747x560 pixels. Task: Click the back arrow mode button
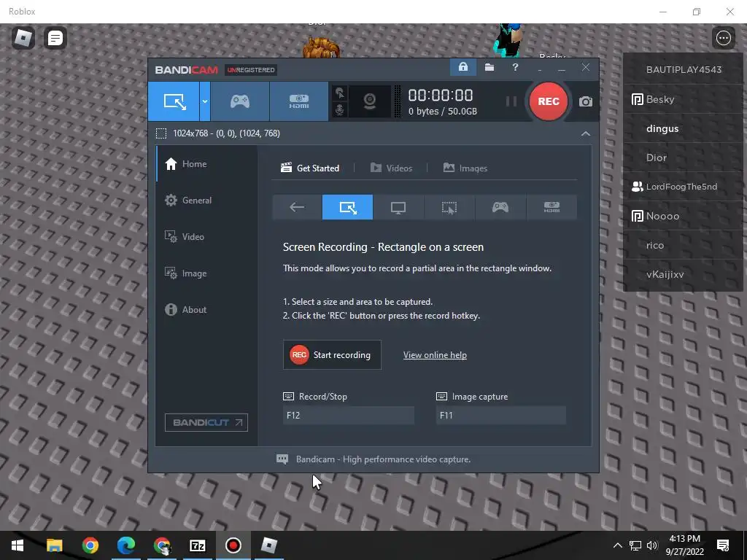coord(297,207)
